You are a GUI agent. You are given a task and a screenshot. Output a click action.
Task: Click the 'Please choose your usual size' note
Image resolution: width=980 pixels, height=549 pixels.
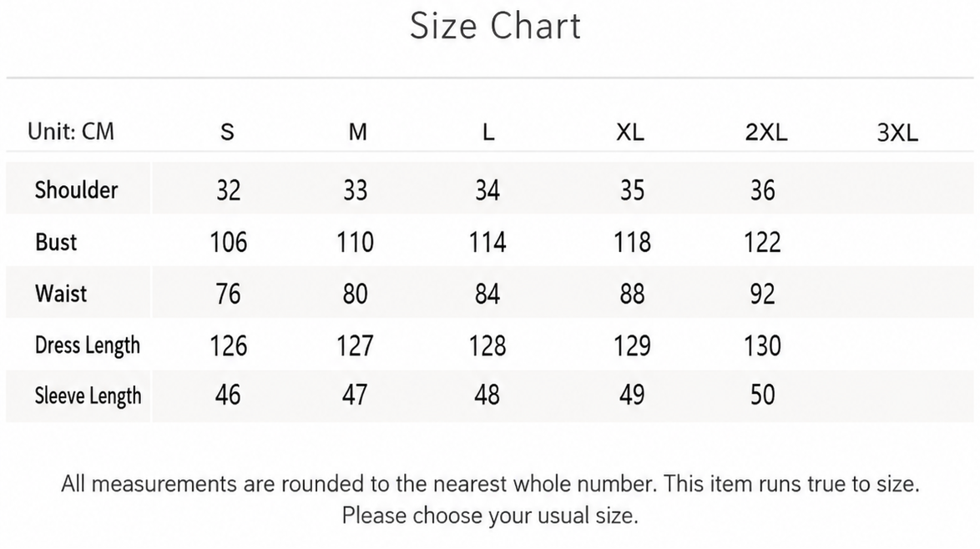490,516
